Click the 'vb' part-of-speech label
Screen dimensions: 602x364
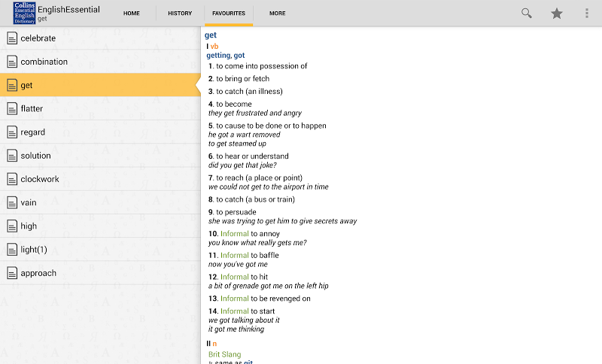214,47
